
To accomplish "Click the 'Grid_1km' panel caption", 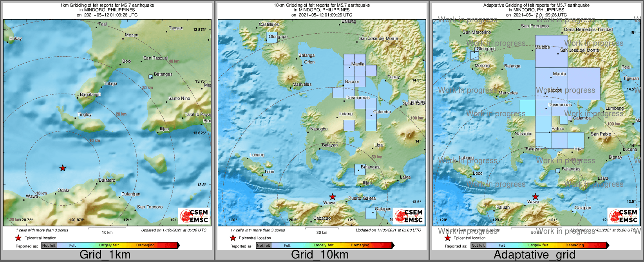I will coord(105,255).
